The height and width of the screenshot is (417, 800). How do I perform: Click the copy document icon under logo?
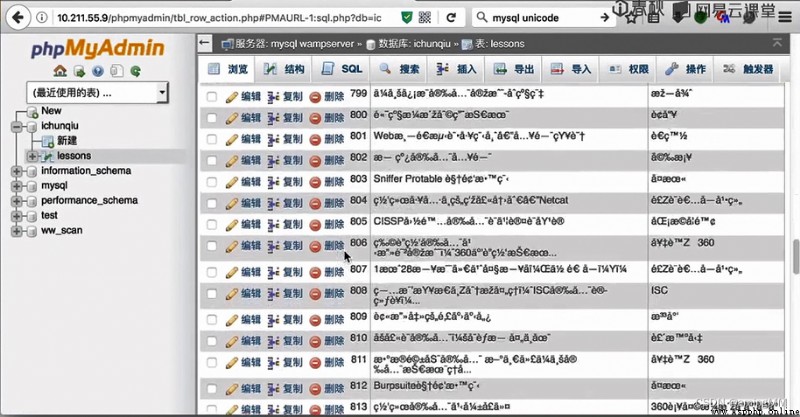117,71
